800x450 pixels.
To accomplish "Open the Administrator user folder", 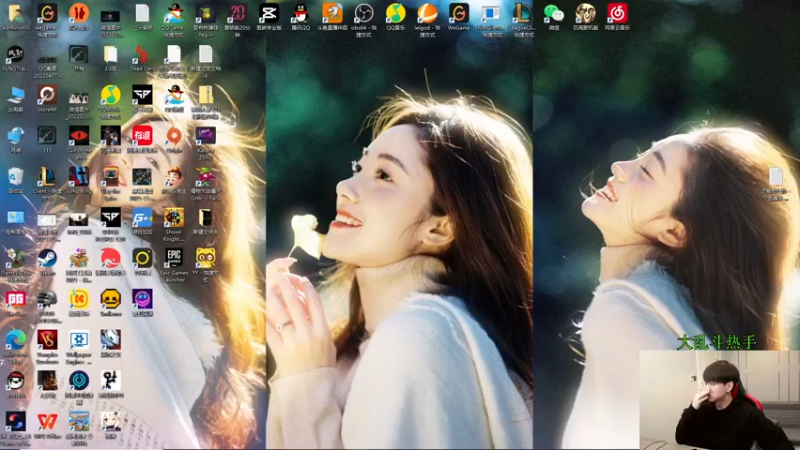I will point(15,13).
